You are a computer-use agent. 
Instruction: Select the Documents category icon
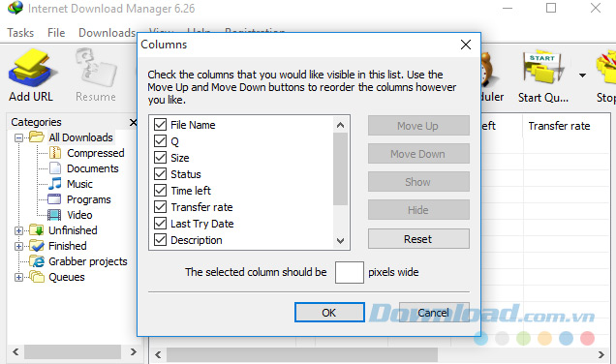click(55, 168)
